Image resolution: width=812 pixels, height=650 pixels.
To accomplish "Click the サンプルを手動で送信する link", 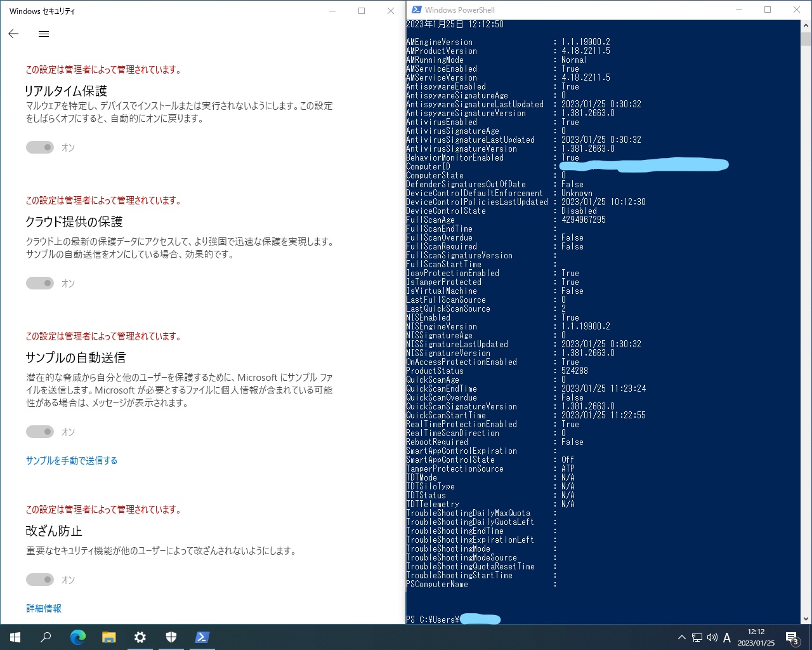I will tap(71, 460).
